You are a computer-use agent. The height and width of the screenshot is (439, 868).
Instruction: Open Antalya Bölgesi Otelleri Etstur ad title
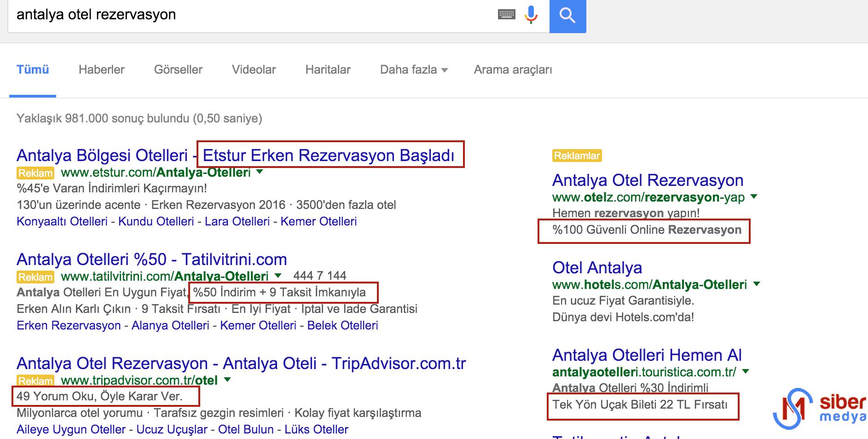[x=236, y=155]
